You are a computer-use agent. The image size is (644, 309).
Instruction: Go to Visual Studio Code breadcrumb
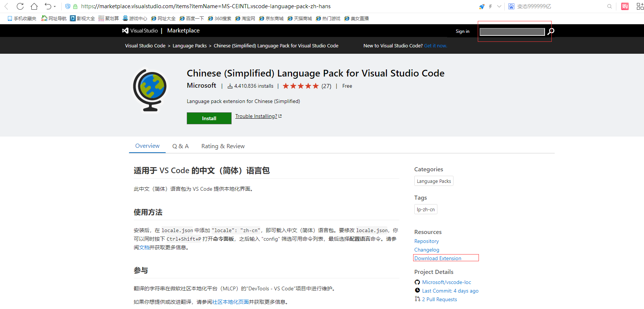(x=145, y=46)
